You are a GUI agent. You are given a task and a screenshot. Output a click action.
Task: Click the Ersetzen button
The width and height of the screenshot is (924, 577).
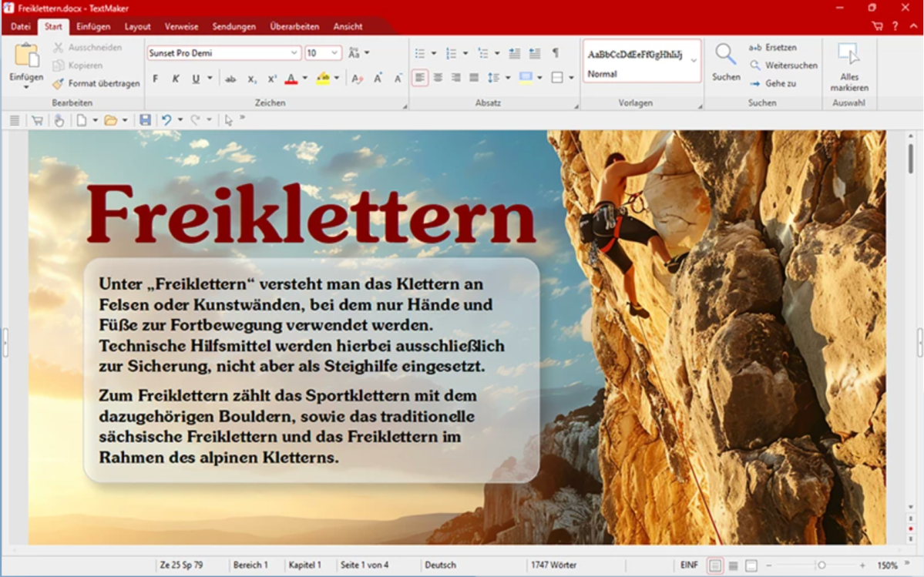point(773,48)
